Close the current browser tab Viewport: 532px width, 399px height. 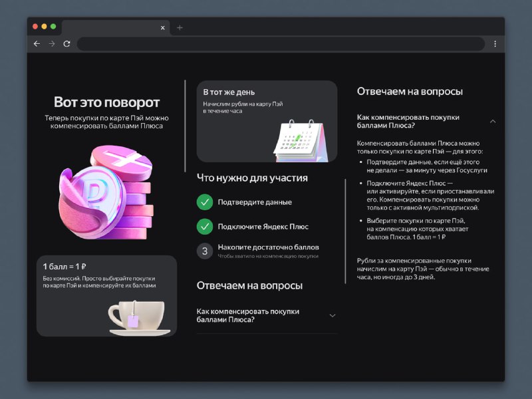162,28
